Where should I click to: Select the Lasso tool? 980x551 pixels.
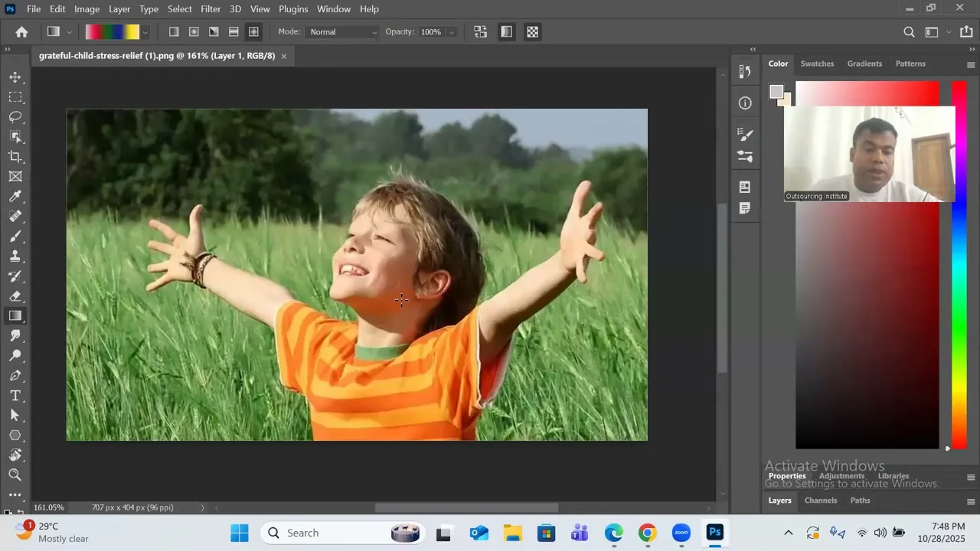(x=15, y=117)
